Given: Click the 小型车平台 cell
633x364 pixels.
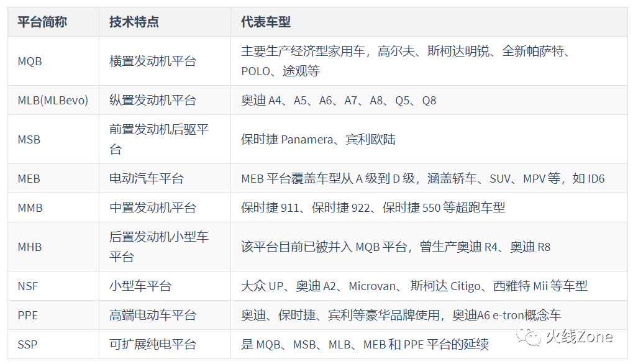Looking at the screenshot, I should (x=165, y=286).
